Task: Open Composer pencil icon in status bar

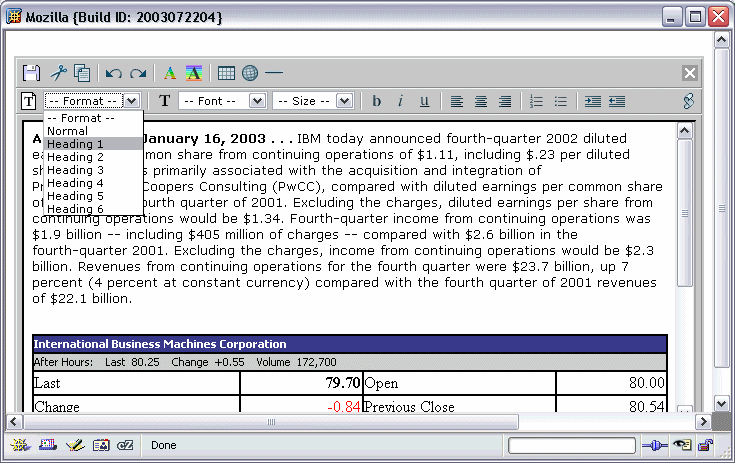Action: tap(75, 445)
